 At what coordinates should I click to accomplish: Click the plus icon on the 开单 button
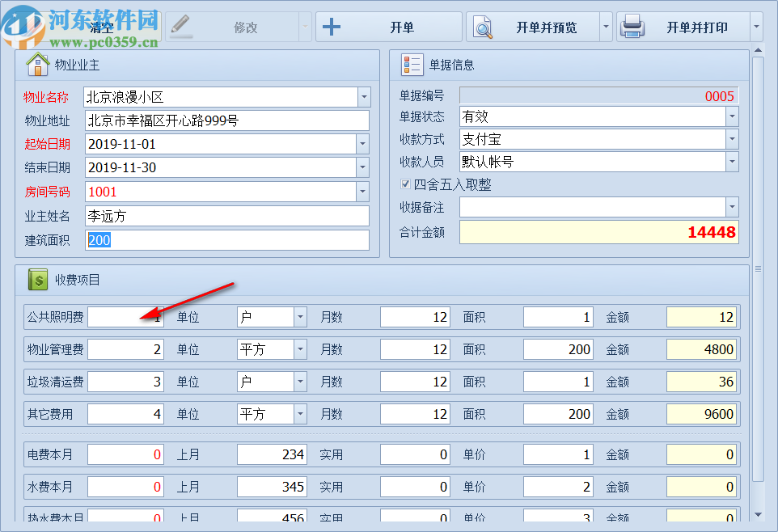332,26
